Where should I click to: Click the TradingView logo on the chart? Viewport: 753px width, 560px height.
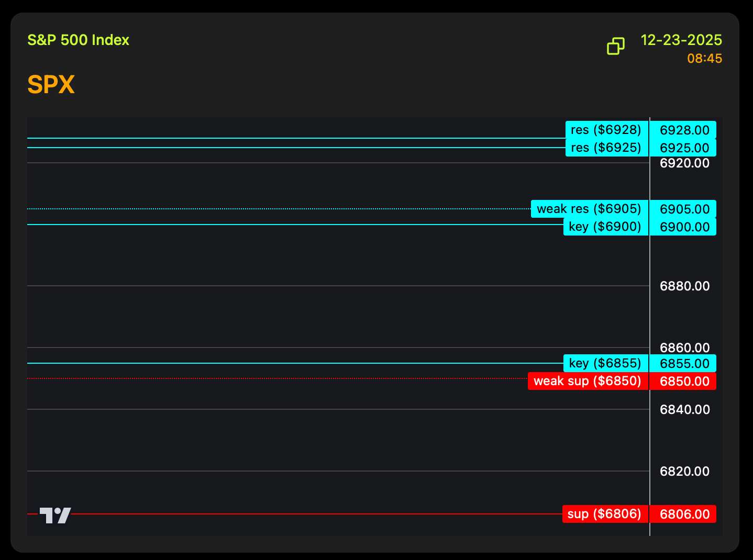coord(55,515)
